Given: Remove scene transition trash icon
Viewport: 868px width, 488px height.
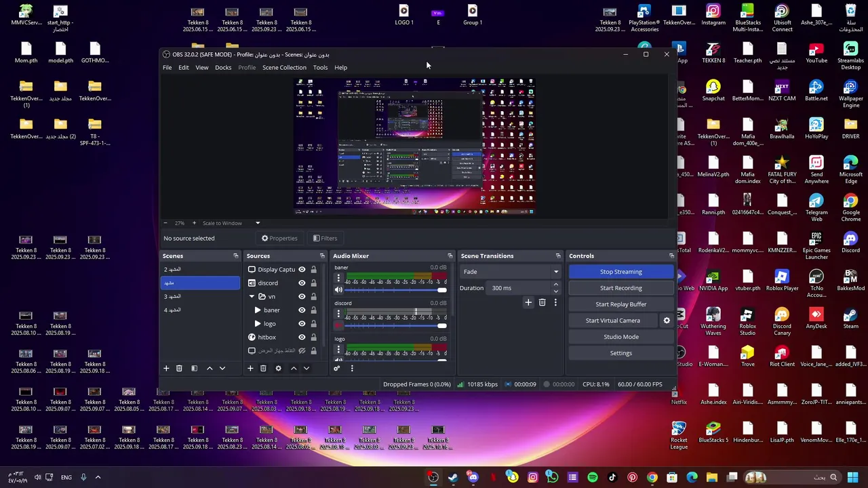Looking at the screenshot, I should point(542,302).
